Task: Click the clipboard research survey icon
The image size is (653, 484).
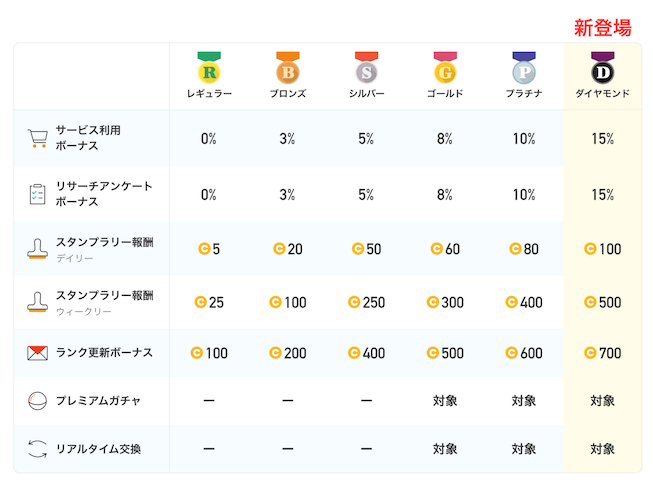Action: coord(37,194)
